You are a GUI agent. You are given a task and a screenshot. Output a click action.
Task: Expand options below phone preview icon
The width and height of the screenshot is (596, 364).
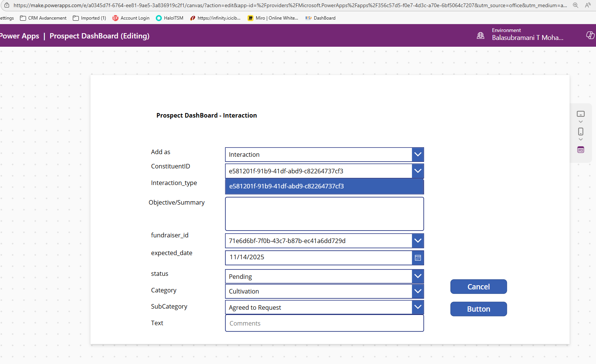click(x=581, y=139)
